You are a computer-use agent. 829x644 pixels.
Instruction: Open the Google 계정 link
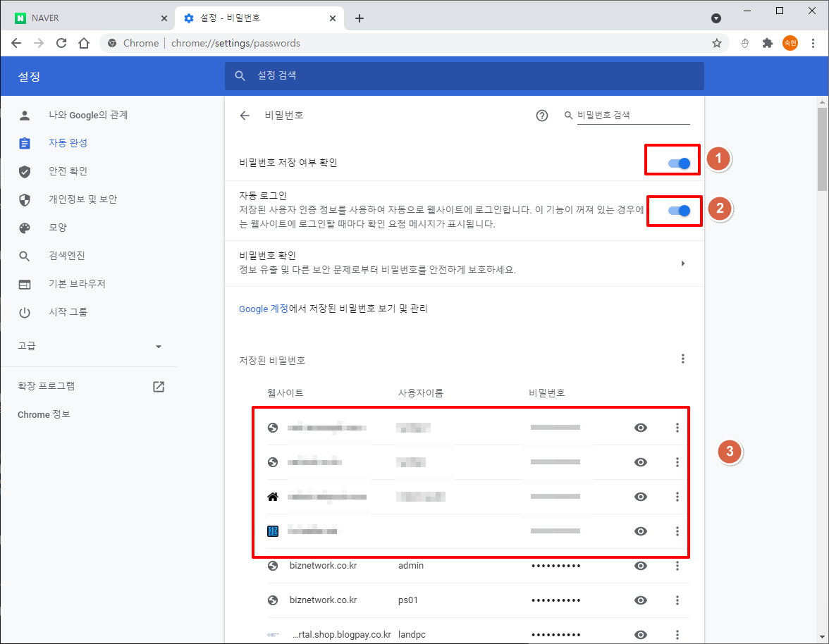(264, 309)
